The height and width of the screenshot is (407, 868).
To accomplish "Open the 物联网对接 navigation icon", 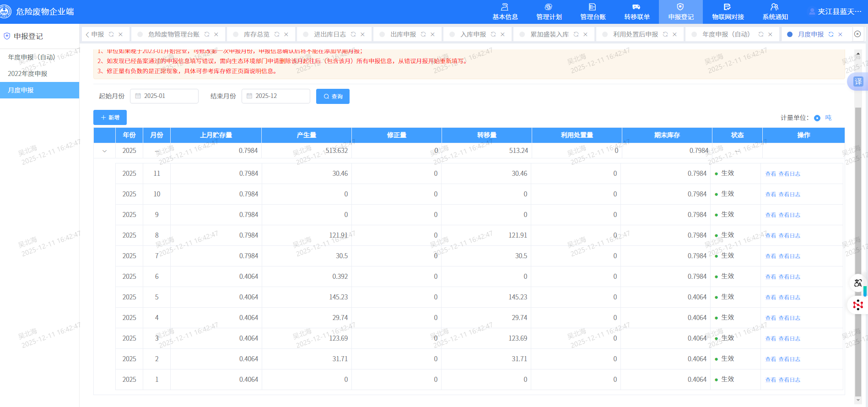I will coord(728,7).
